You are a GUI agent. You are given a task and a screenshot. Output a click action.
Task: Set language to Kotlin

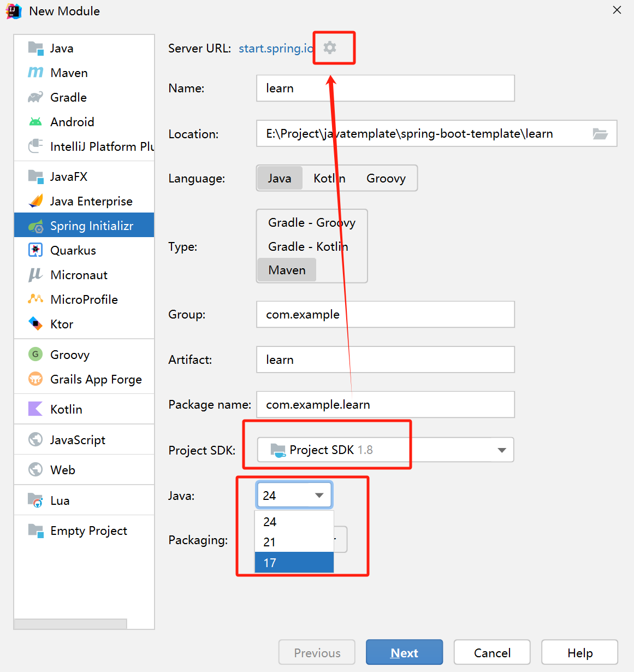coord(329,178)
